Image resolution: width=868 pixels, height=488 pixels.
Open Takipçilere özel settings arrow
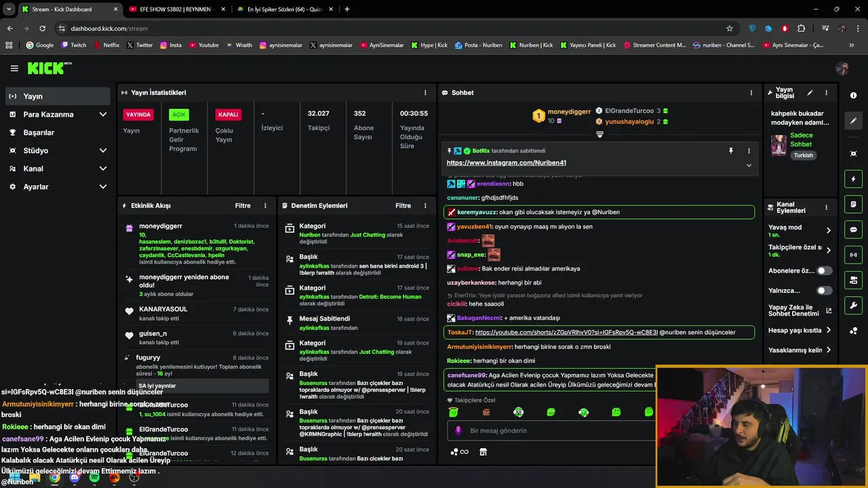[828, 250]
